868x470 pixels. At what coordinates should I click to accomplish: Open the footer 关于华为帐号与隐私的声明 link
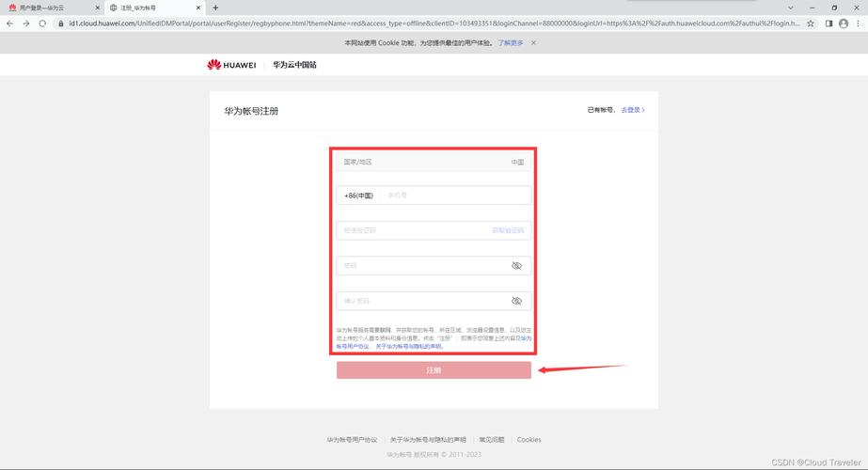[428, 440]
